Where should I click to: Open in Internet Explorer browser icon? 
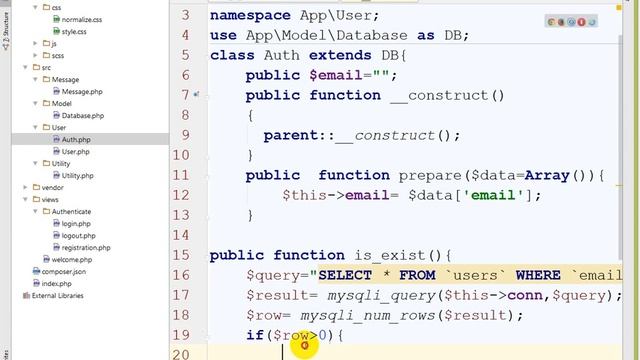(x=591, y=22)
